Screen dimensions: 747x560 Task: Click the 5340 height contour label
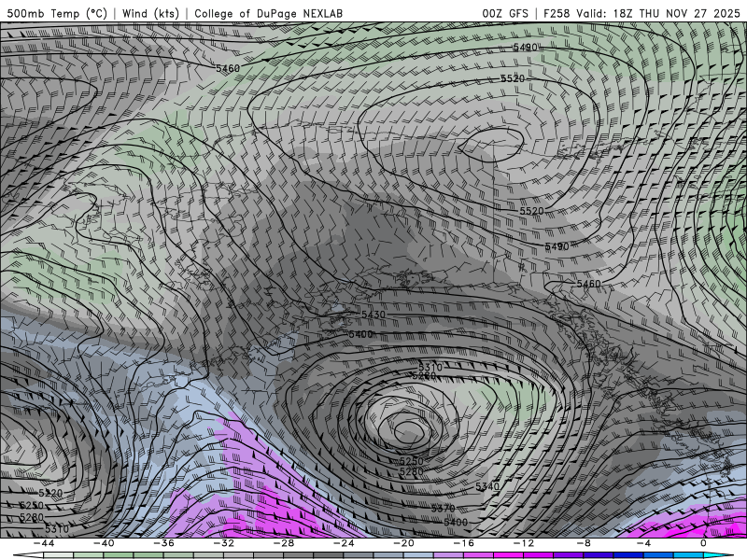pos(486,486)
